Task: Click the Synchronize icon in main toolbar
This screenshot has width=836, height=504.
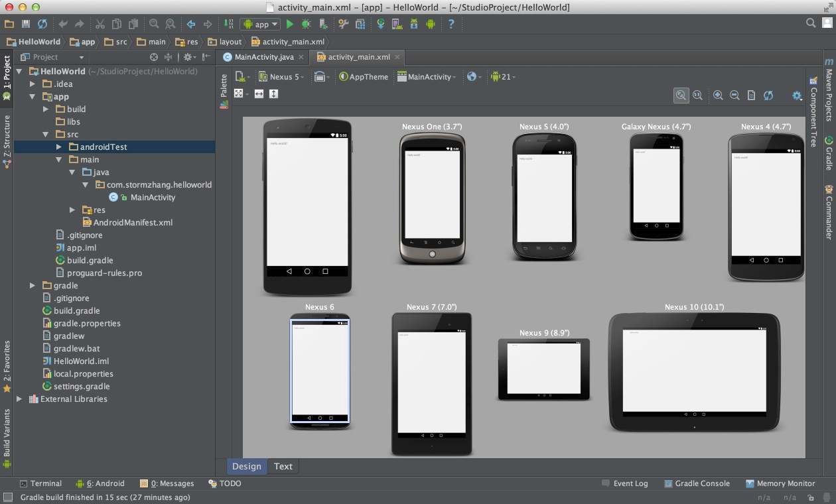Action: coord(42,24)
